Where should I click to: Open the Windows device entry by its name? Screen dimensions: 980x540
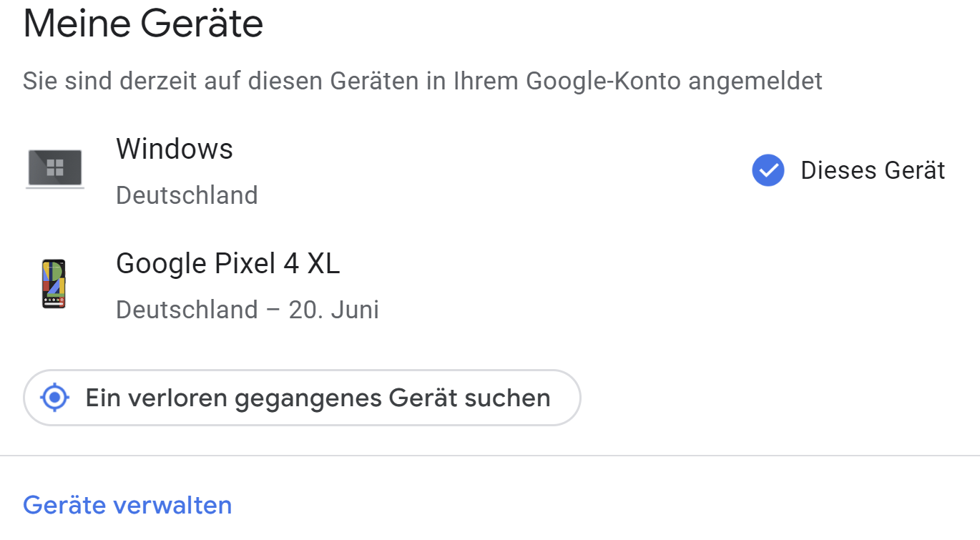coord(175,149)
